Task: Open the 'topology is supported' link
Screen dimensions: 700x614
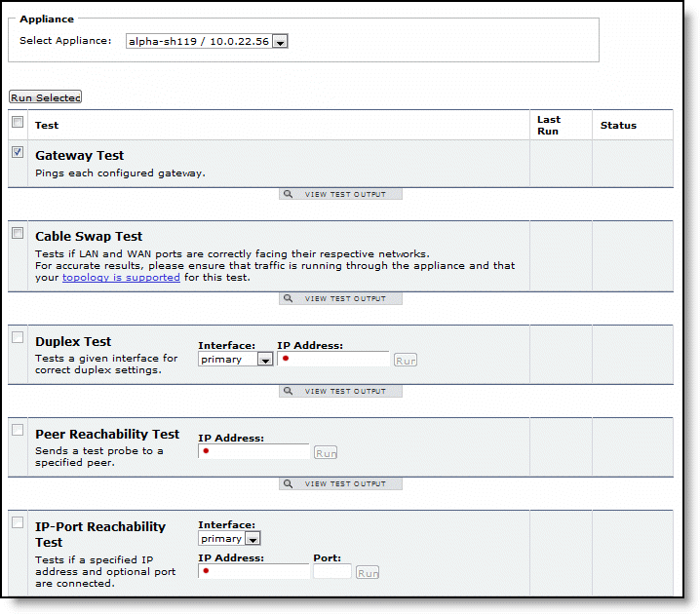Action: point(121,277)
